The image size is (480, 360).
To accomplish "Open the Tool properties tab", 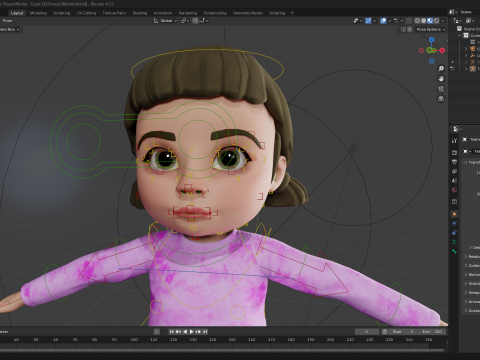I will pyautogui.click(x=454, y=141).
